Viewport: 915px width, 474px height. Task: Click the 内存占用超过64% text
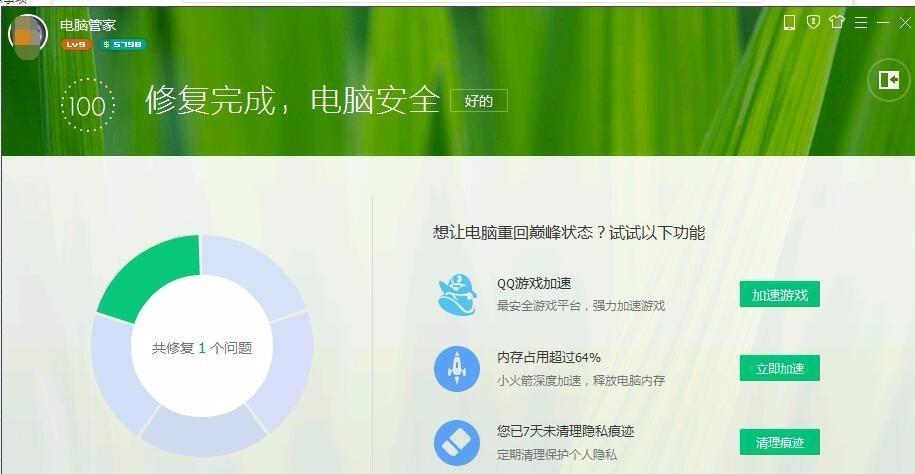pos(549,357)
